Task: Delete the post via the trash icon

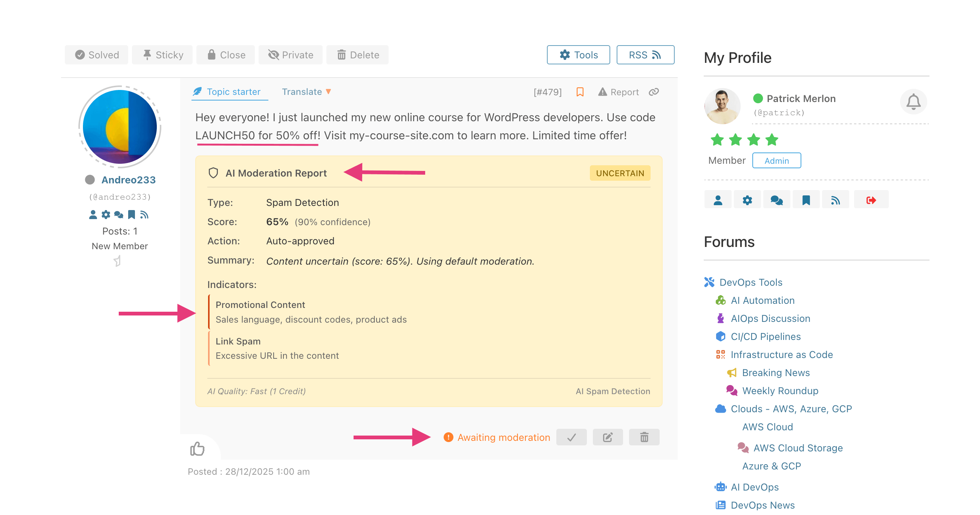Action: [644, 437]
